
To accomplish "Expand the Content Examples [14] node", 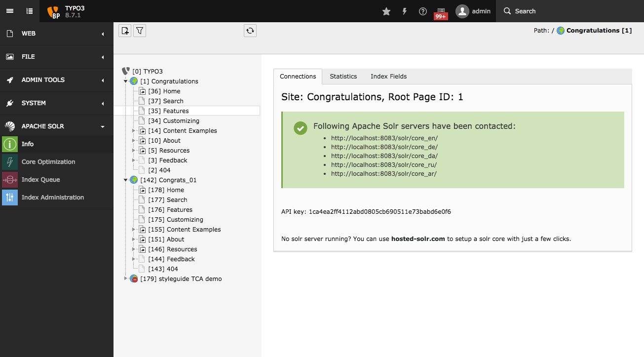I will [x=133, y=131].
